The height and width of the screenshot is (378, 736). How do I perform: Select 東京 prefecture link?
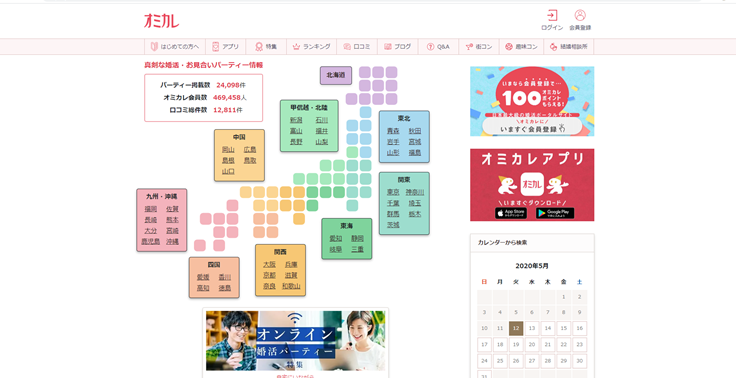[393, 192]
